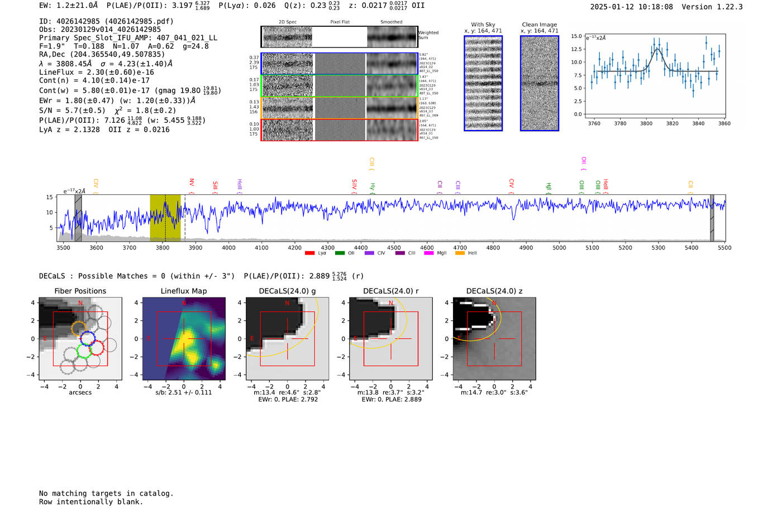Image resolution: width=782 pixels, height=532 pixels.
Task: Click the green Hβ line marker label
Action: 549,186
